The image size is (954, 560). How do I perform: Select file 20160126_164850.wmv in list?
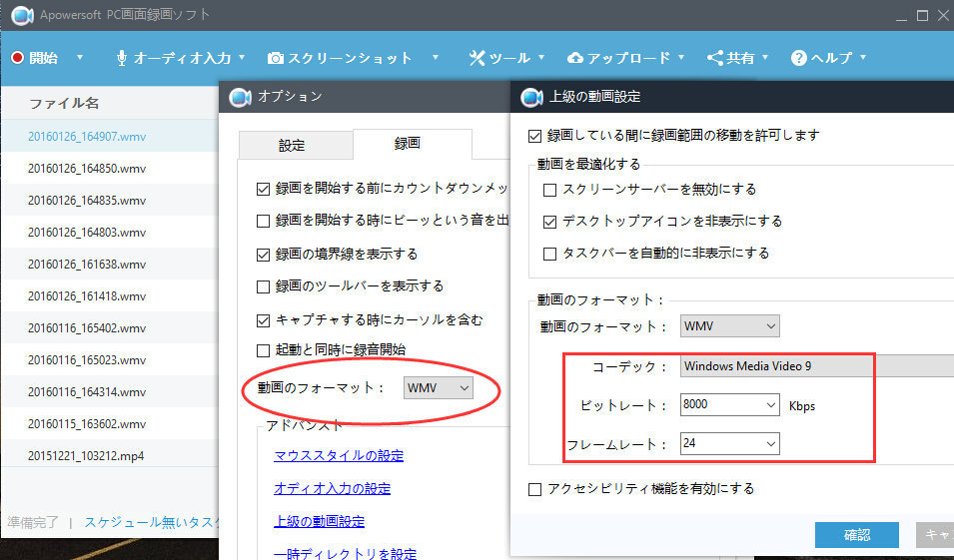87,169
